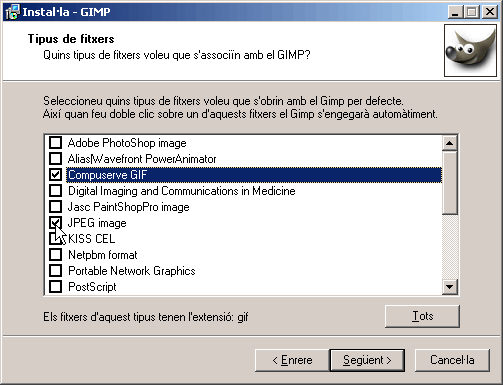Screen dimensions: 503x385
Task: Select the KISS CEL list entry
Action: coord(92,239)
